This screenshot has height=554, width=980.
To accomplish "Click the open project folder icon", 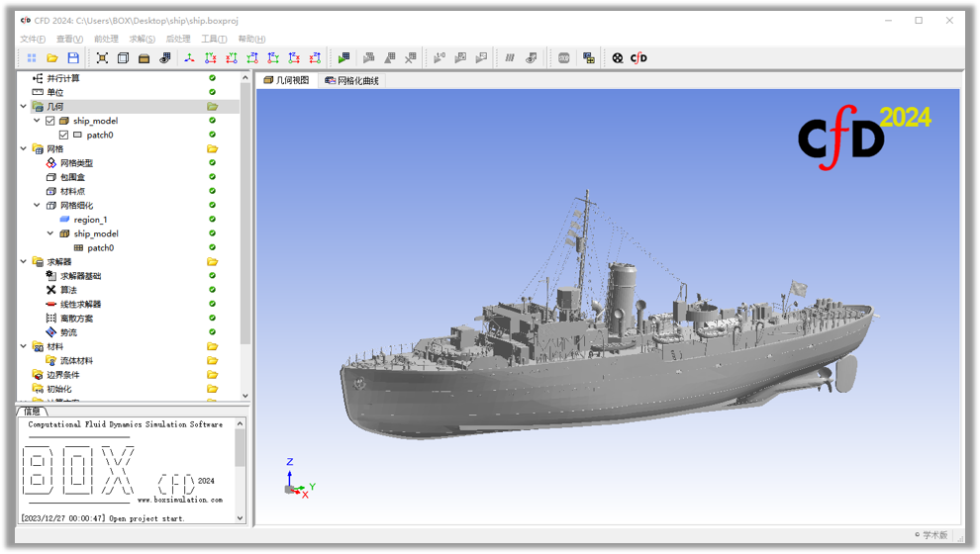I will [x=52, y=58].
